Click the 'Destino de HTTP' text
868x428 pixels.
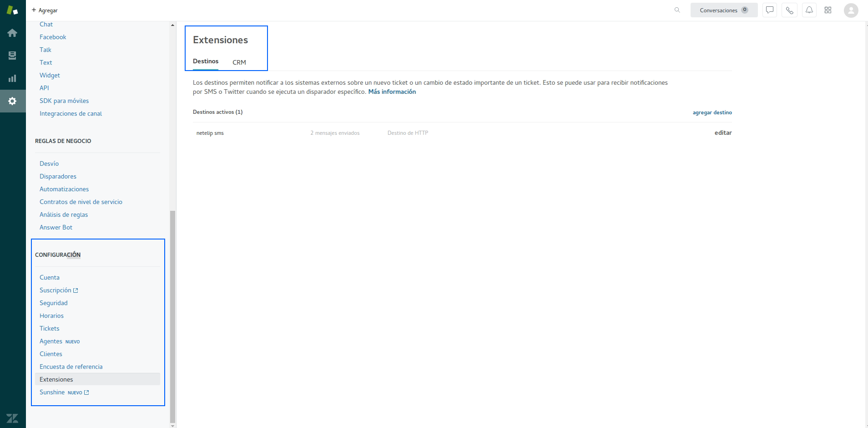coord(408,133)
